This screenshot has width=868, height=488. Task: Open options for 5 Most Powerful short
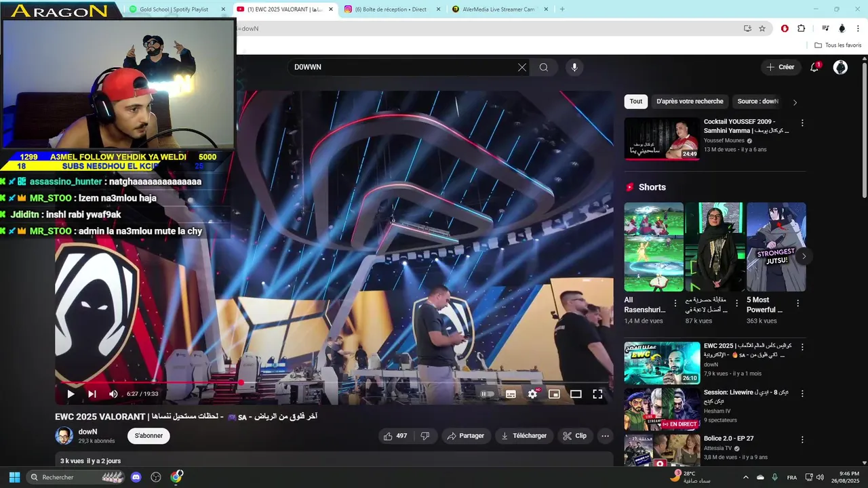[x=797, y=304]
